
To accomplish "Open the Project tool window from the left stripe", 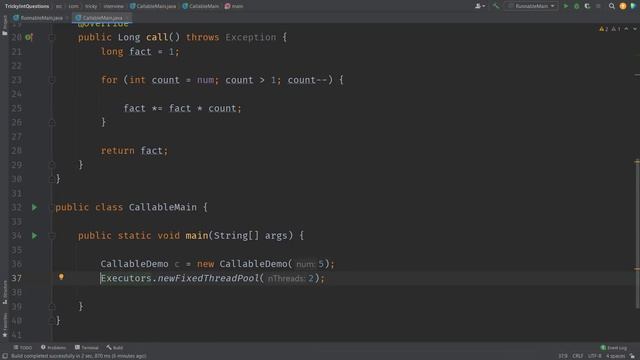I will pyautogui.click(x=4, y=25).
